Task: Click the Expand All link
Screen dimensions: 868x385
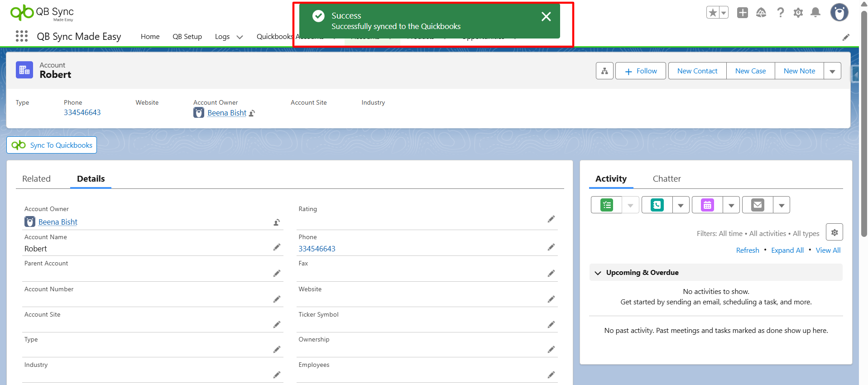Action: click(787, 250)
